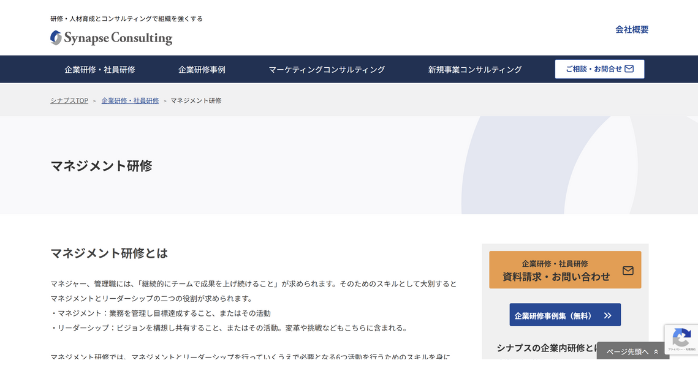The width and height of the screenshot is (698, 365).
Task: Click the envelope icon on orange banner
Action: coord(628,270)
